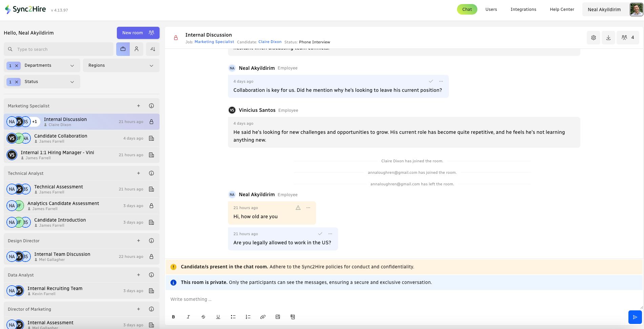Image resolution: width=644 pixels, height=329 pixels.
Task: Expand the Status filter dropdown
Action: 72,82
